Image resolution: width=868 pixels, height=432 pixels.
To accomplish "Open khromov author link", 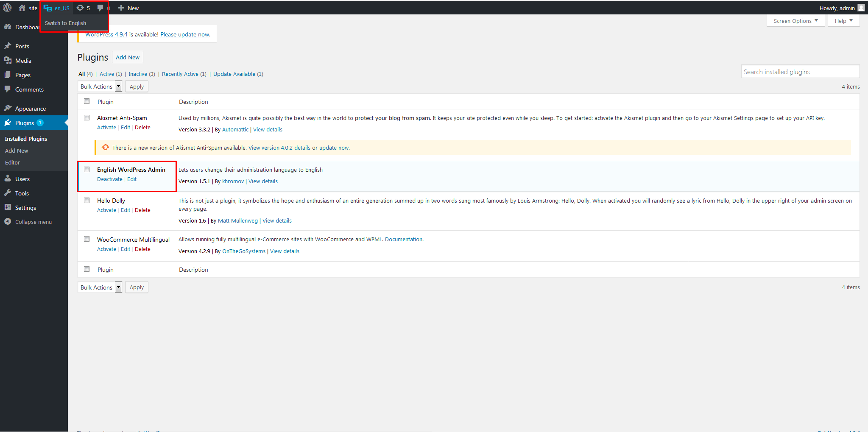I will [x=233, y=181].
